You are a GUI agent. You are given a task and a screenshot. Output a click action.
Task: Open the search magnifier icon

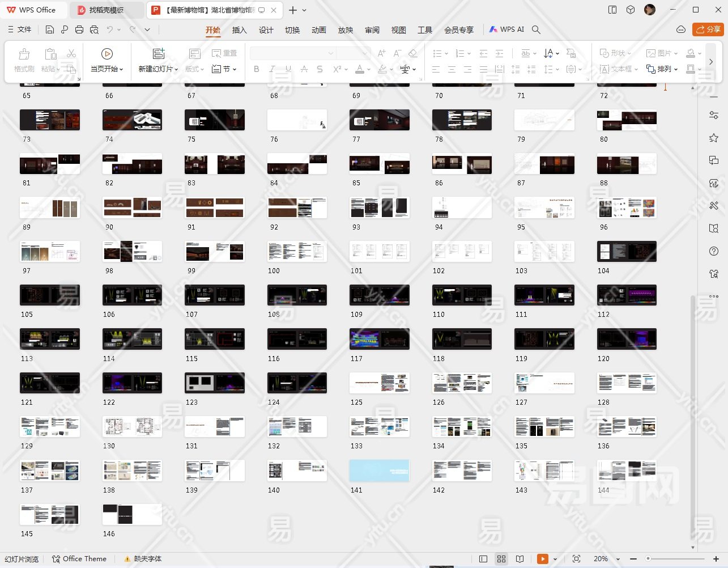tap(536, 29)
